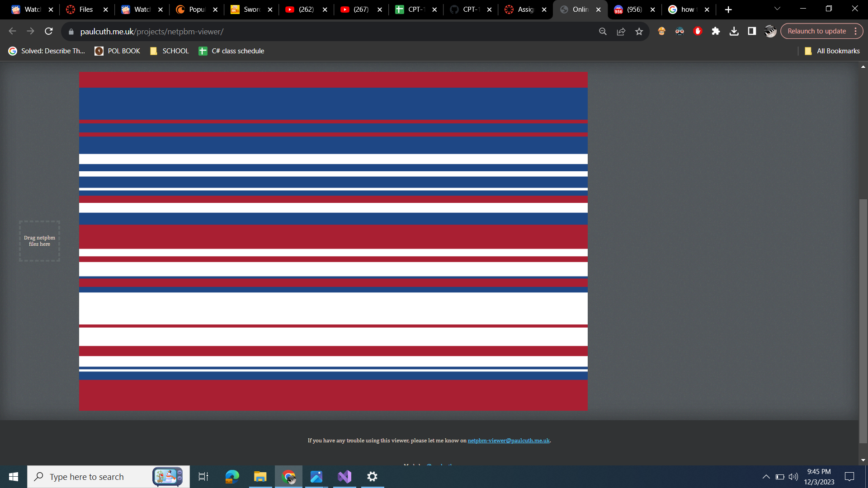
Task: Share this page icon
Action: tap(621, 32)
